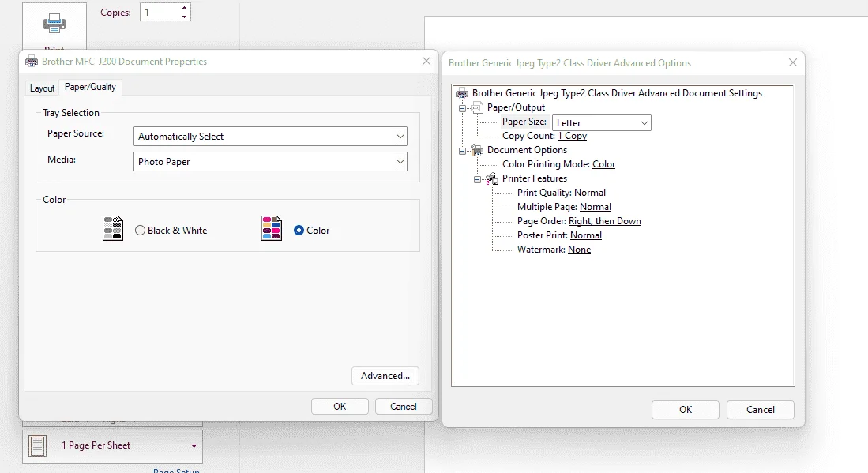Collapse the Paper/Output tree node
Viewport: 868px width, 473px height.
pyautogui.click(x=462, y=108)
